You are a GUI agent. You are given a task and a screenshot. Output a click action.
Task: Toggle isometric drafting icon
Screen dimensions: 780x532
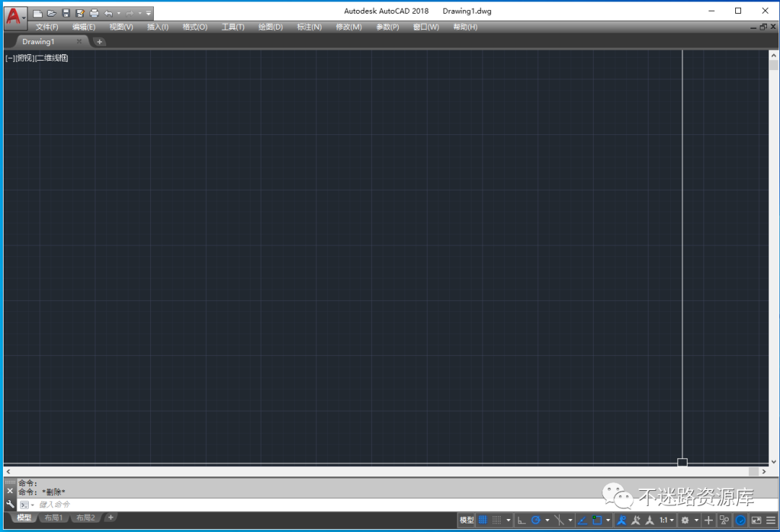559,520
